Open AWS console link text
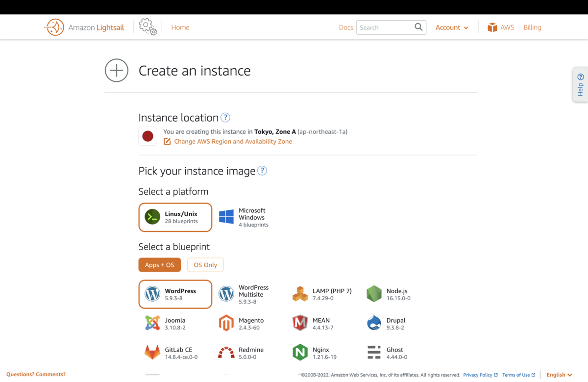The width and height of the screenshot is (588, 382). [507, 27]
